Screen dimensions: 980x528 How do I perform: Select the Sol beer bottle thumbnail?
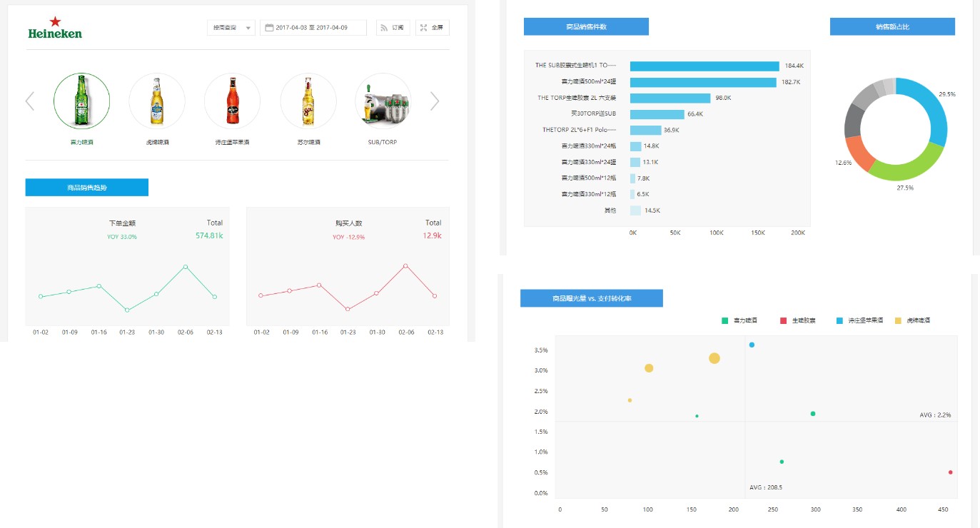pos(308,101)
